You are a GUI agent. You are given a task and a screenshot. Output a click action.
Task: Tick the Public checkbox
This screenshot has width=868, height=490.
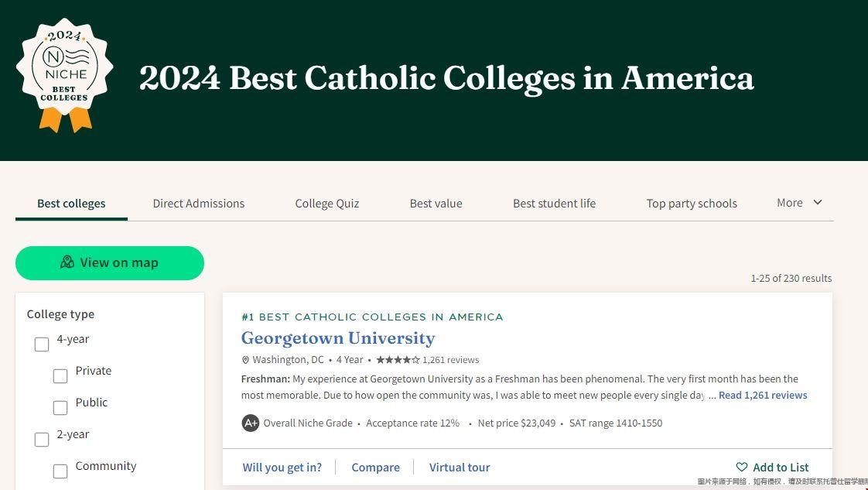[60, 407]
